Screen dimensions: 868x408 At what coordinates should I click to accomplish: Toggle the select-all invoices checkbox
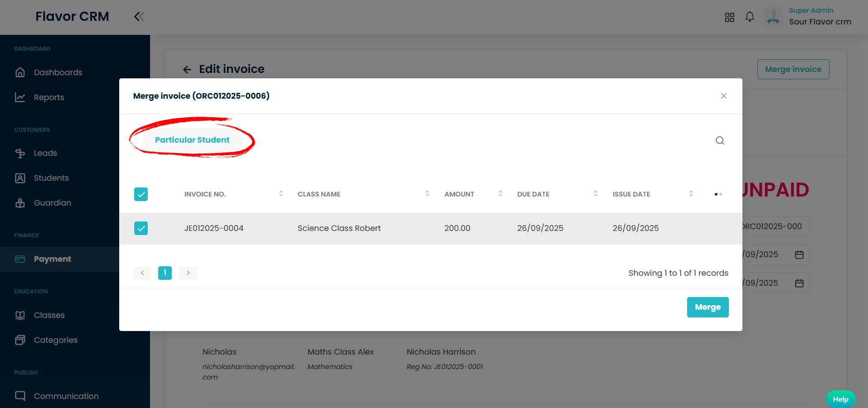tap(141, 194)
